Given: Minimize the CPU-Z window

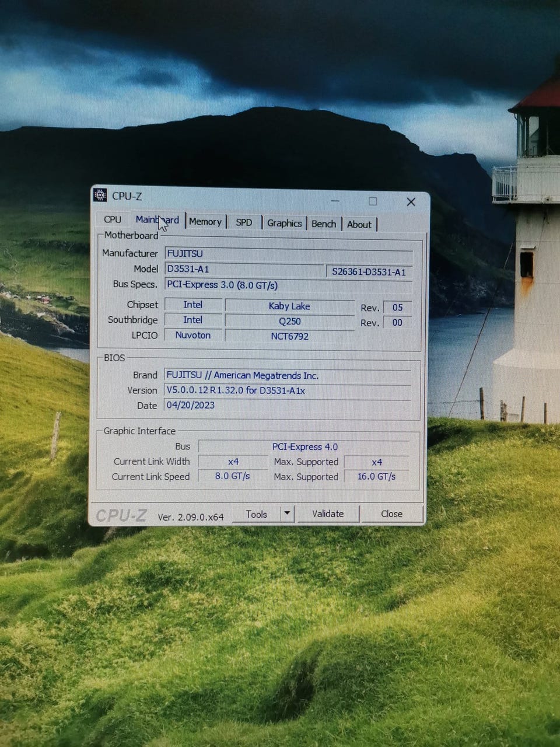Looking at the screenshot, I should [335, 201].
